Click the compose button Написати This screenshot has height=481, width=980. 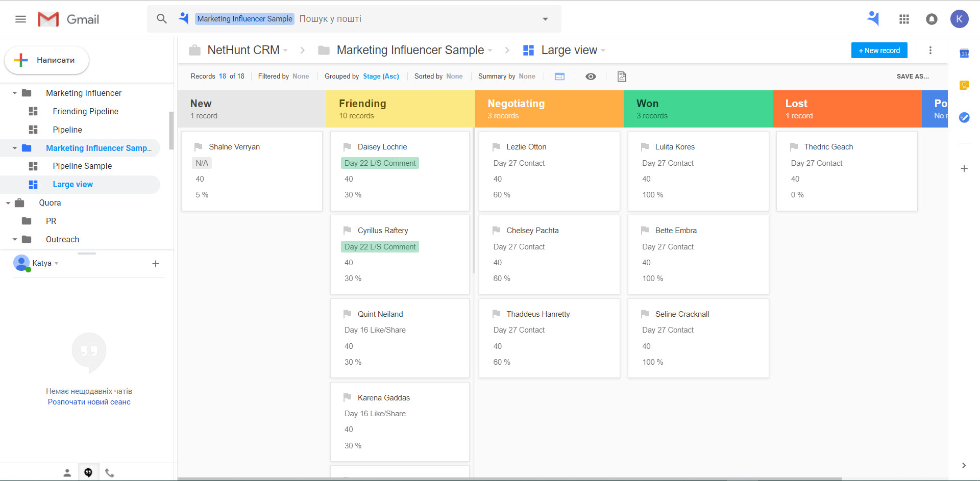coord(46,60)
